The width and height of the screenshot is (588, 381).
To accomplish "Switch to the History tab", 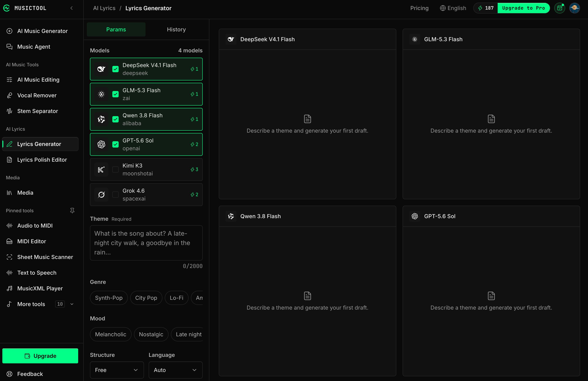I will coord(176,29).
